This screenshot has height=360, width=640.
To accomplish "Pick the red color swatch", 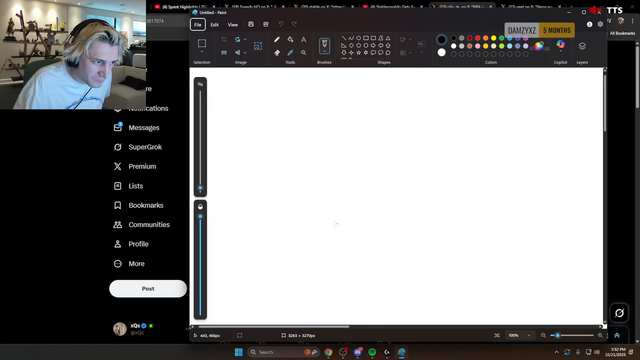I will point(478,38).
